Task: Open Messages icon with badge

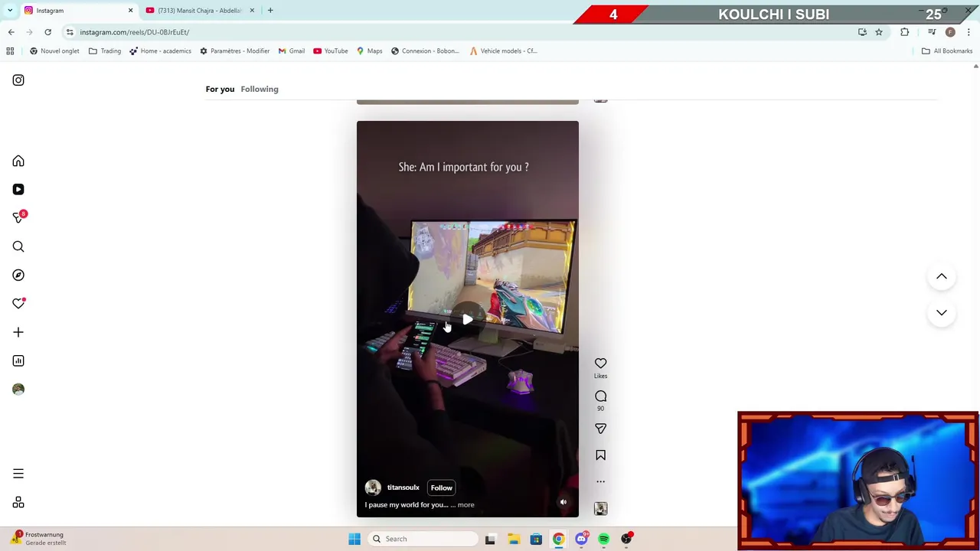Action: [18, 217]
